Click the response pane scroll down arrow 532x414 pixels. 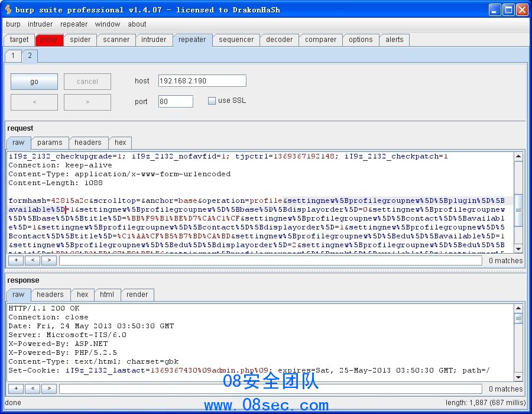pyautogui.click(x=518, y=377)
